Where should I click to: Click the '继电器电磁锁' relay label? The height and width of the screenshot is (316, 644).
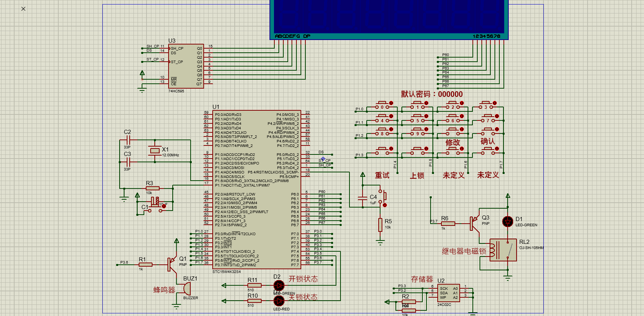tap(464, 251)
